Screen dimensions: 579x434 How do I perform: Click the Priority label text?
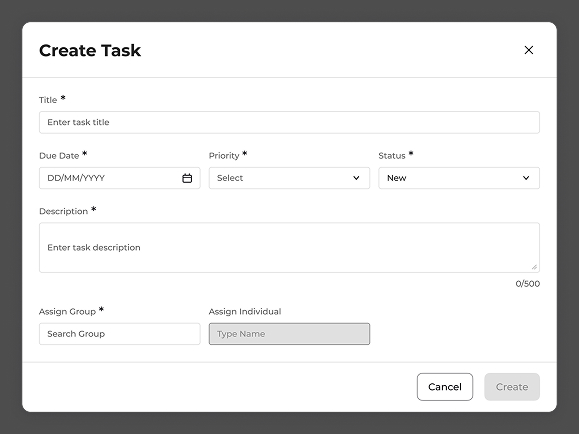click(x=224, y=156)
